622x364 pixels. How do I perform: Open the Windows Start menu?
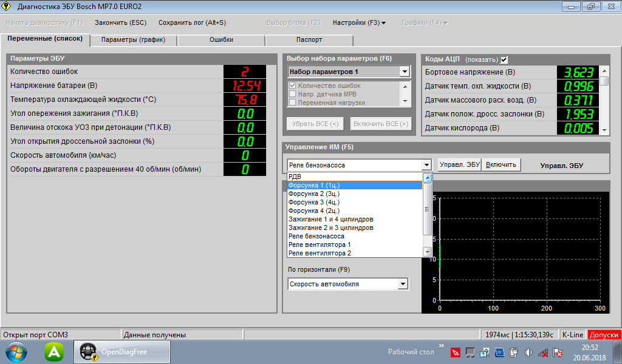coord(16,351)
